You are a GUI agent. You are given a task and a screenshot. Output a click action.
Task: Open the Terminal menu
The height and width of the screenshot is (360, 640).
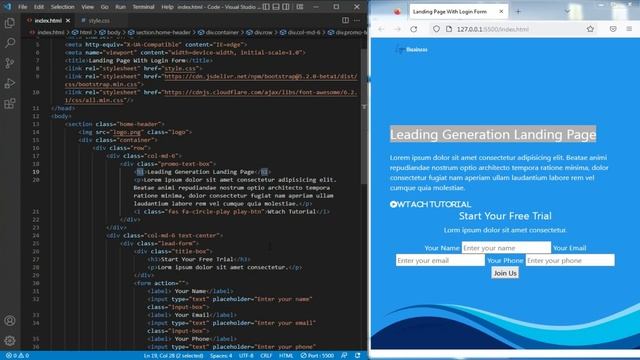coord(143,7)
